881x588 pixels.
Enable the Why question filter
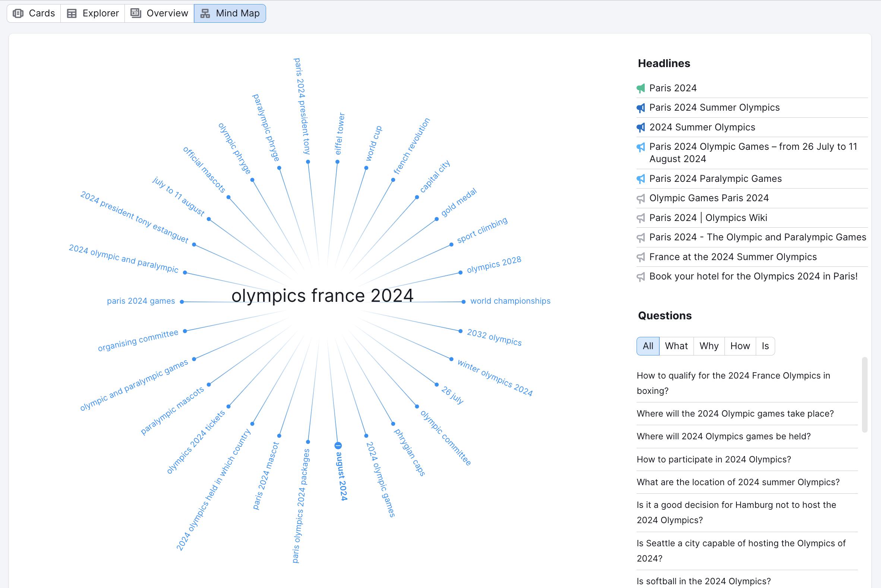(x=708, y=346)
